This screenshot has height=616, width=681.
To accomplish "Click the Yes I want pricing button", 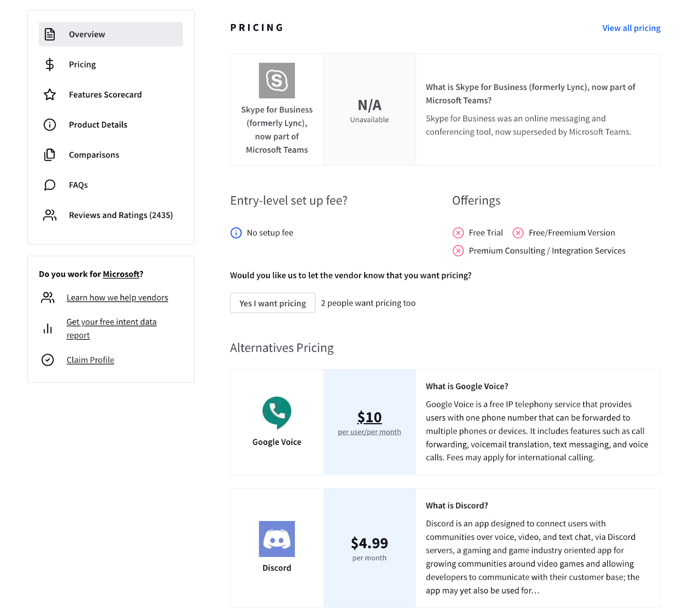I will (272, 303).
